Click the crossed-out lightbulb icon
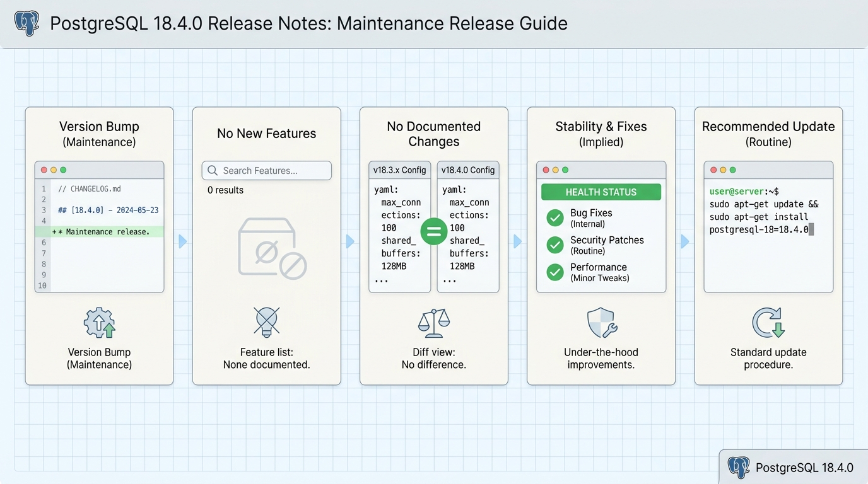This screenshot has height=484, width=868. point(266,322)
